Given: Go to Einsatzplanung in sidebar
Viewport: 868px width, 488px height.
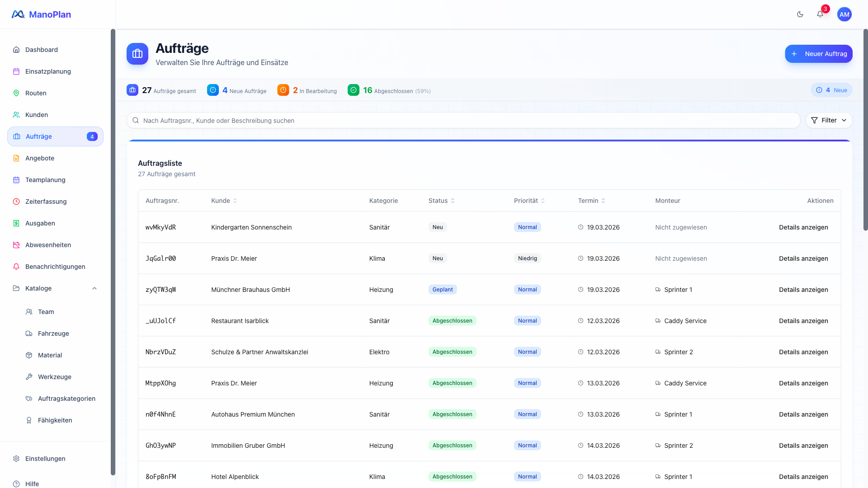Looking at the screenshot, I should [48, 71].
